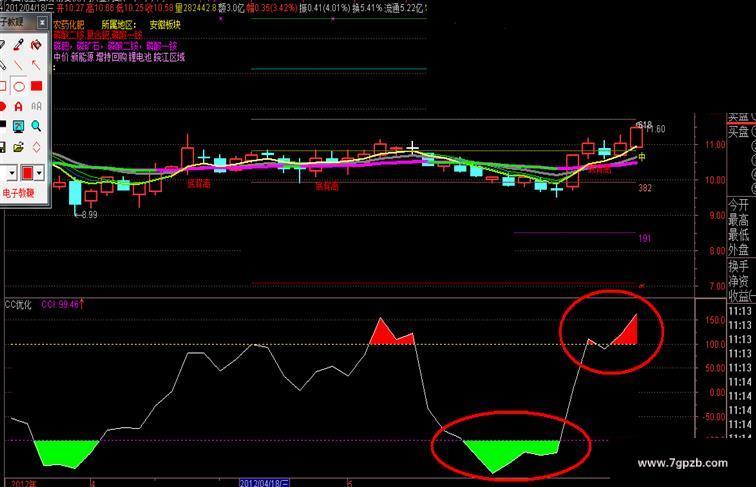
Task: Select the filled red ellipse tool
Action: [2, 106]
